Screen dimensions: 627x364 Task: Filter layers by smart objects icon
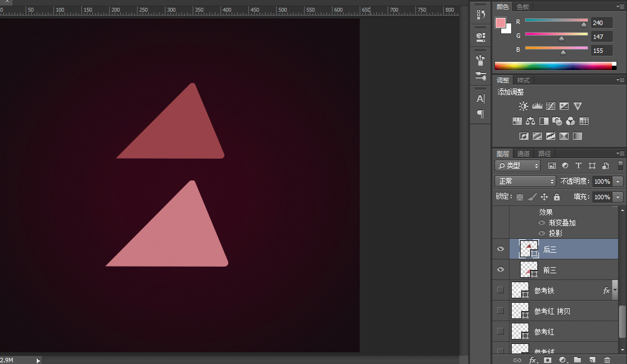pyautogui.click(x=606, y=165)
